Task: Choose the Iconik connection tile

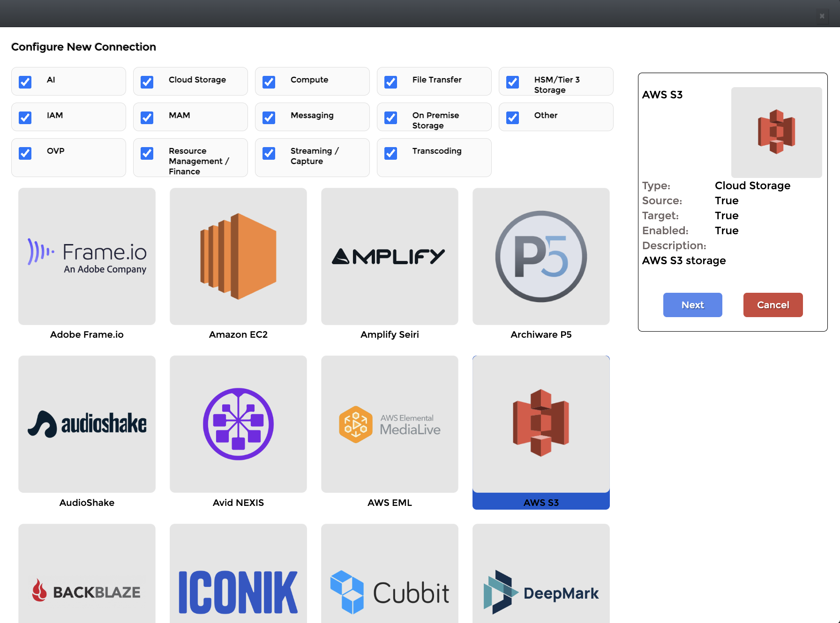Action: pos(238,581)
